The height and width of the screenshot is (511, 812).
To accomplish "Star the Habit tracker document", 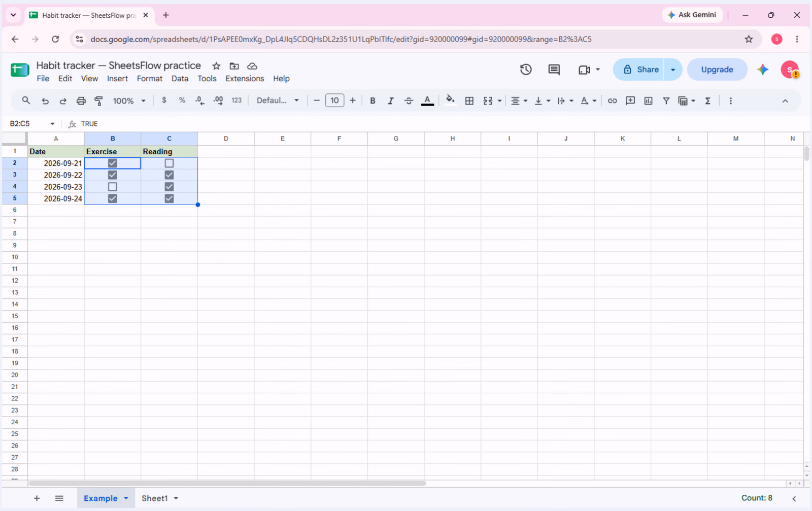I will [216, 66].
